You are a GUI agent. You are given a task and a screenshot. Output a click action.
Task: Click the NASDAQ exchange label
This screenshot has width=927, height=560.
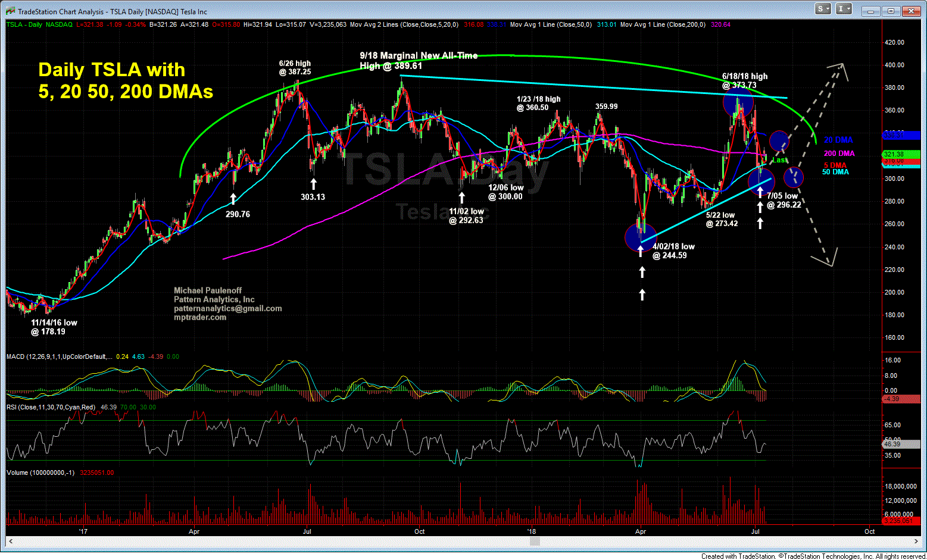pos(59,24)
